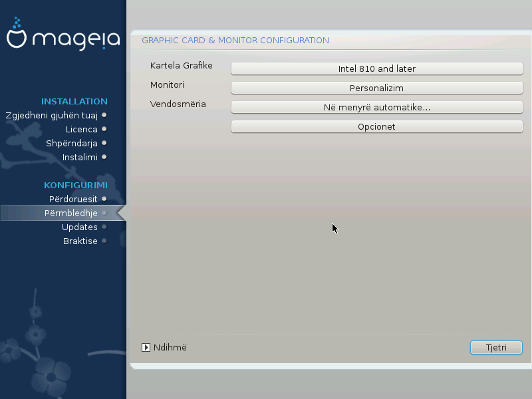The image size is (532, 399).
Task: Click the KONFIGURIMI section header
Action: 75,185
